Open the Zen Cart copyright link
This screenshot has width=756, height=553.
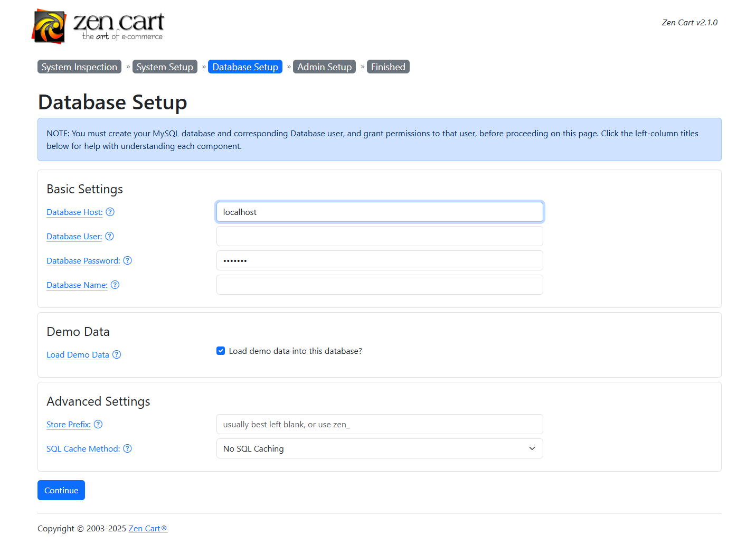pyautogui.click(x=147, y=528)
